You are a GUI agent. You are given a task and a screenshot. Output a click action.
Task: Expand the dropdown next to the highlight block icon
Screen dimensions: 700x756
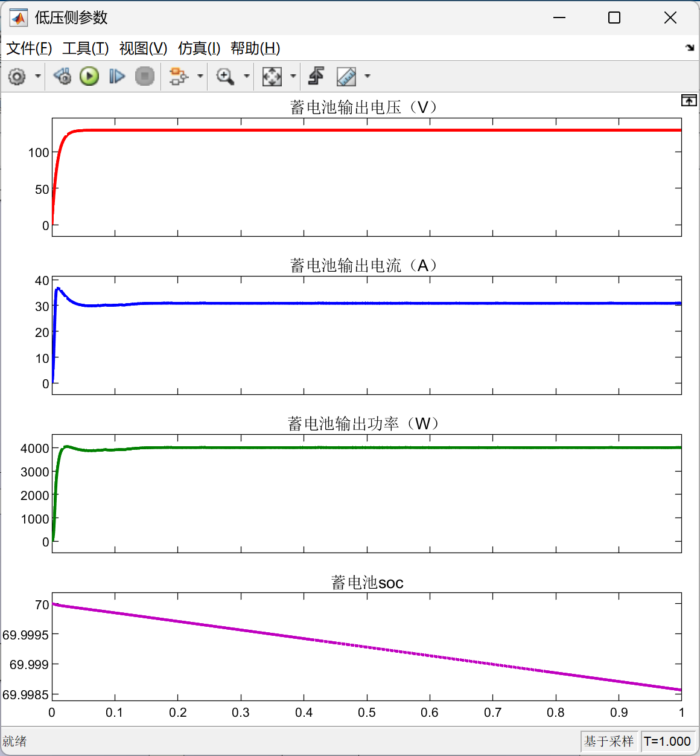click(x=200, y=77)
